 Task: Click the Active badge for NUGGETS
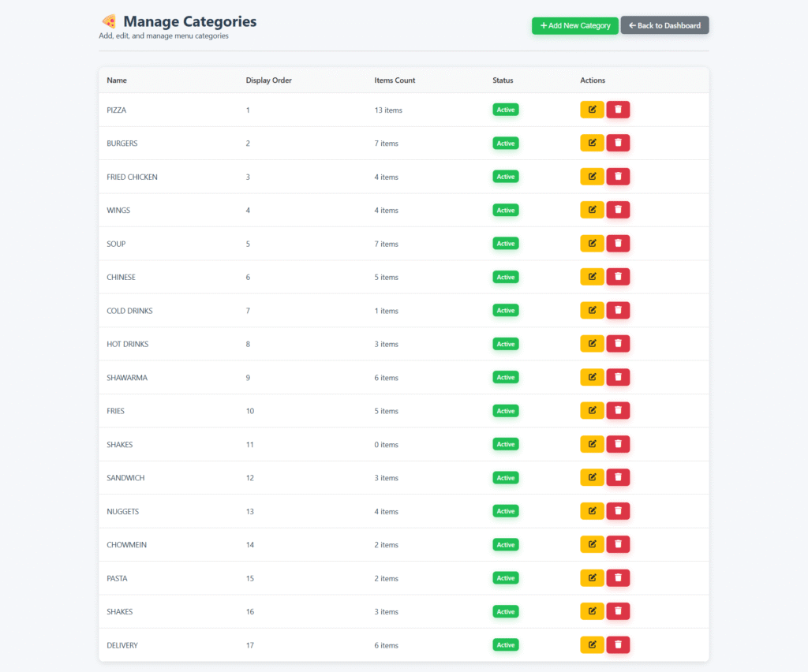pyautogui.click(x=506, y=511)
